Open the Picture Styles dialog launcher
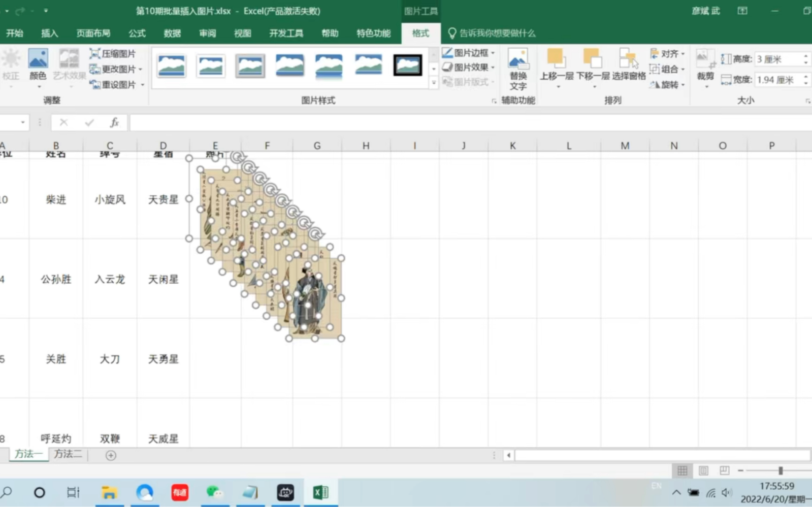Screen dimensions: 812x507 pyautogui.click(x=494, y=101)
